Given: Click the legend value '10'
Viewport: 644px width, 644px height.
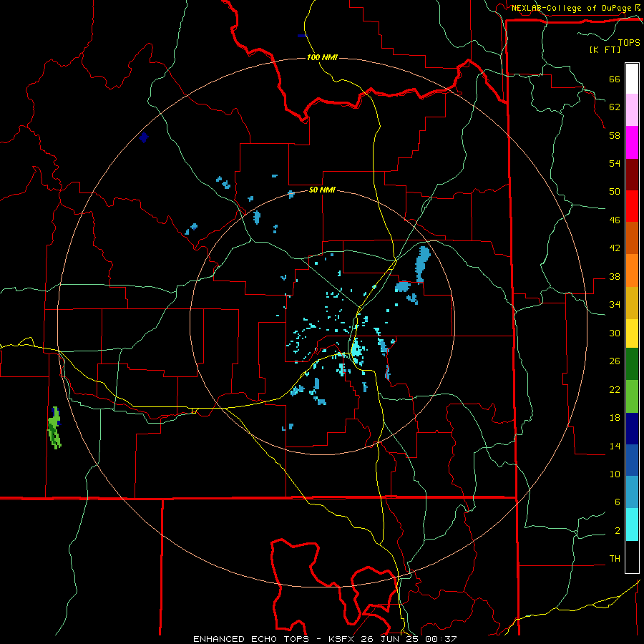Looking at the screenshot, I should click(615, 474).
